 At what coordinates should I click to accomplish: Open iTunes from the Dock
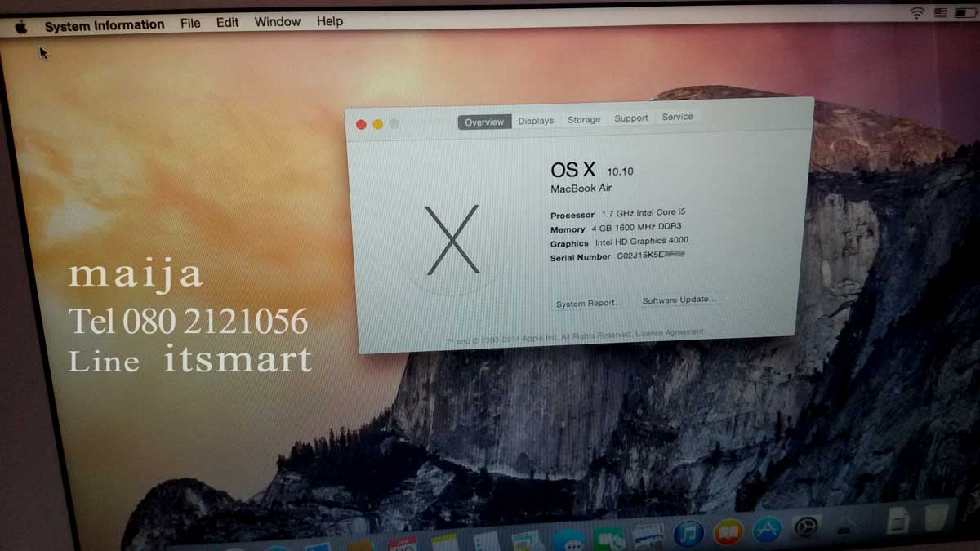coord(688,534)
